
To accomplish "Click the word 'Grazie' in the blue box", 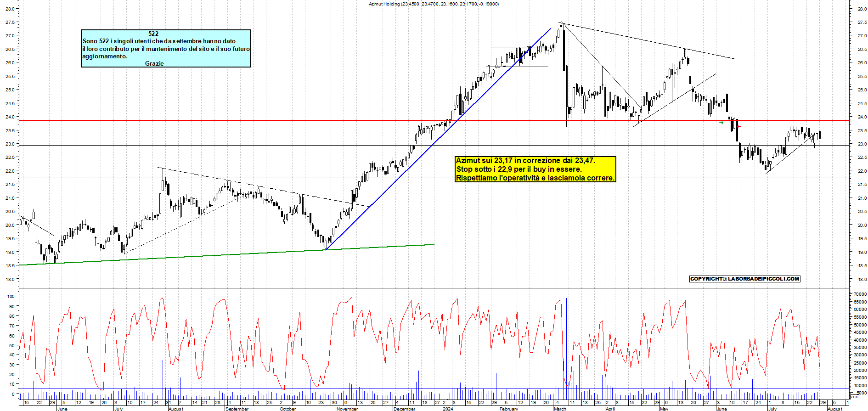I will point(154,63).
